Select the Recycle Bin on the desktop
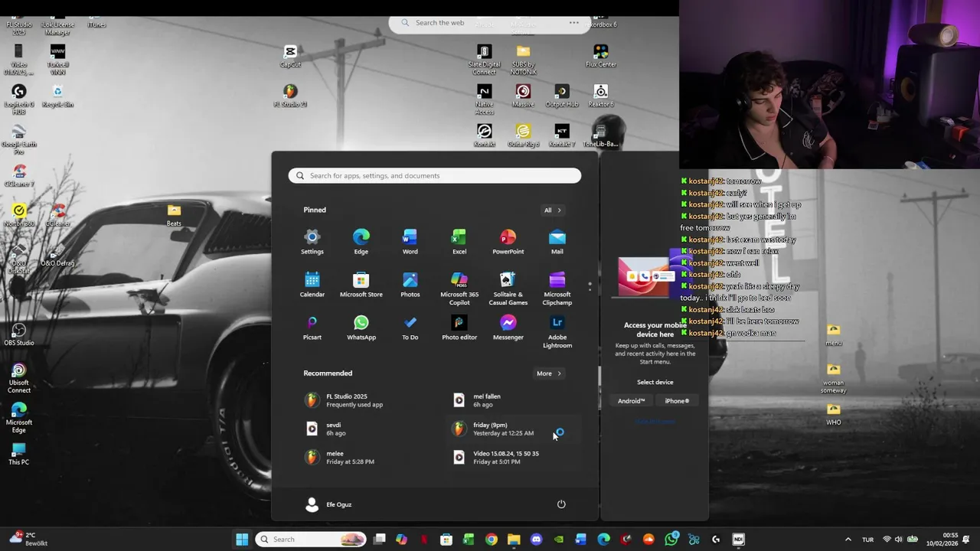Viewport: 980px width, 551px height. point(57,96)
